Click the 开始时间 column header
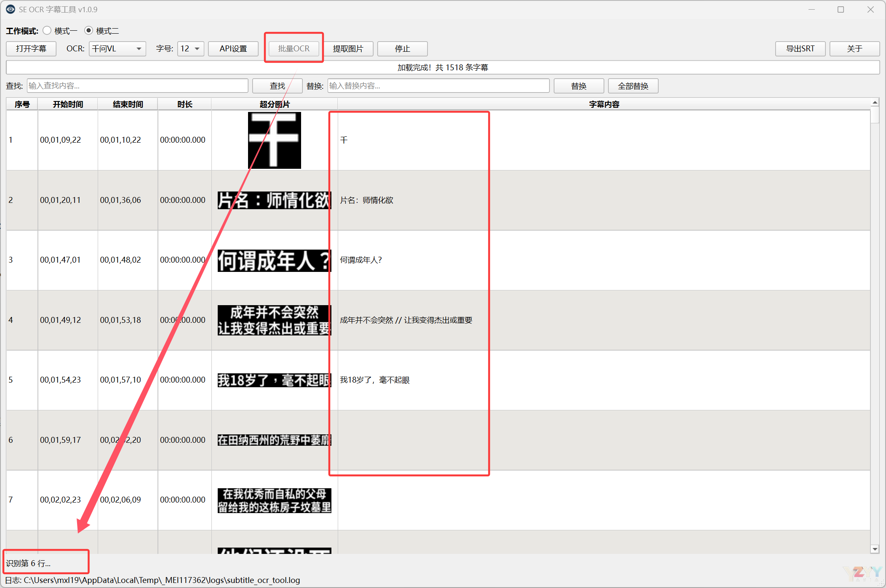Screen dimensions: 886x588 coord(68,104)
